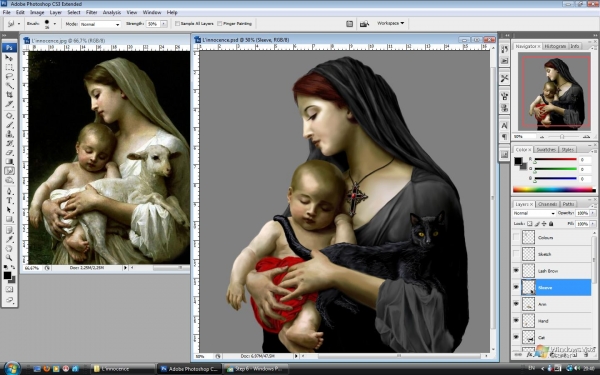Open the Analysis menu
Image resolution: width=600 pixels, height=375 pixels.
coord(112,12)
